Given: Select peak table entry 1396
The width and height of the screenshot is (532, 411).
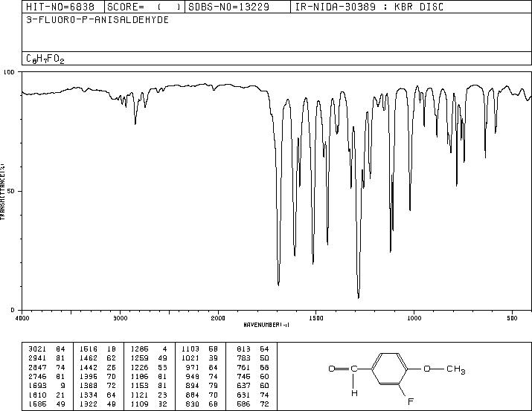Looking at the screenshot, I should coord(89,376).
